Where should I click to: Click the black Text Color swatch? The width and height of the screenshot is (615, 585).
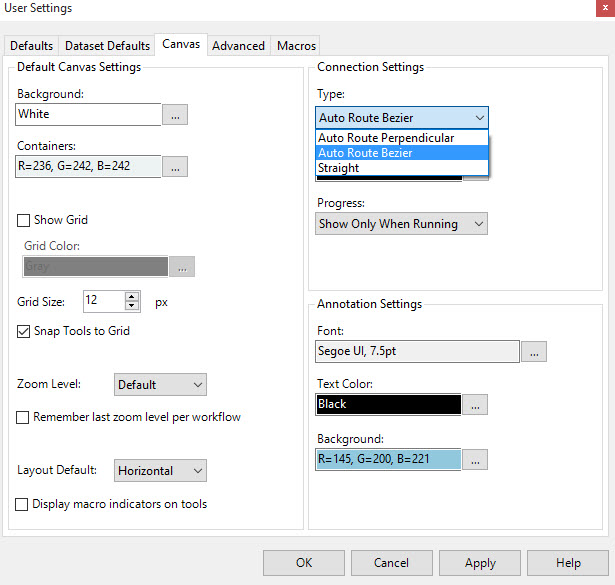[388, 404]
